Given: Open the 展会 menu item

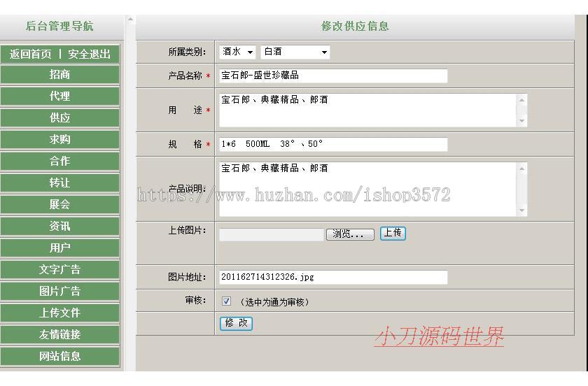Looking at the screenshot, I should 60,205.
